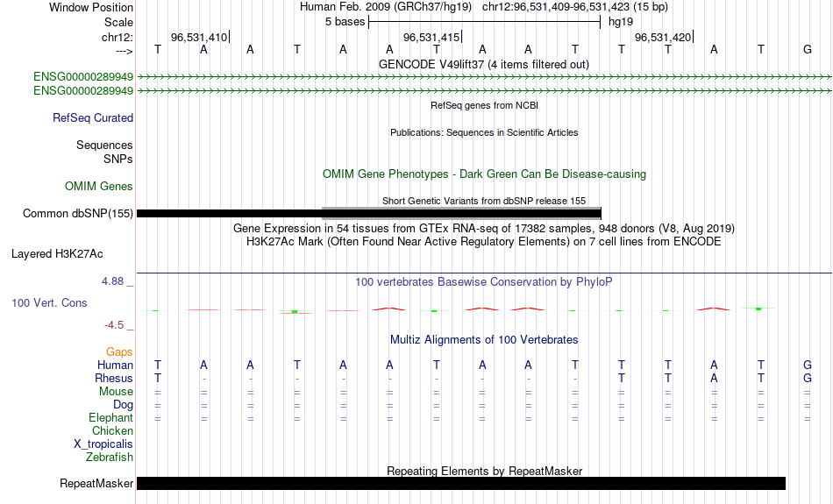Screen dimensions: 833x504
Task: Click the Elephant species label
Action: (111, 418)
